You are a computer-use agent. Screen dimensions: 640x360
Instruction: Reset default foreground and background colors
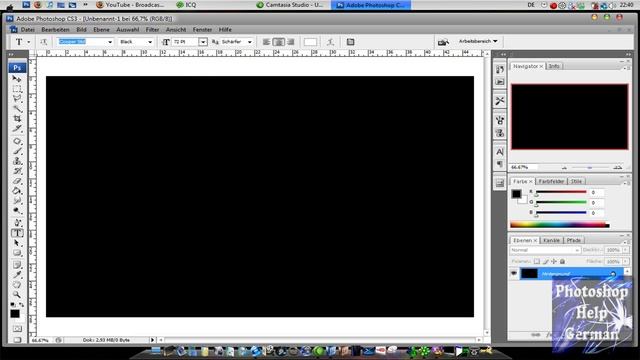click(x=13, y=304)
